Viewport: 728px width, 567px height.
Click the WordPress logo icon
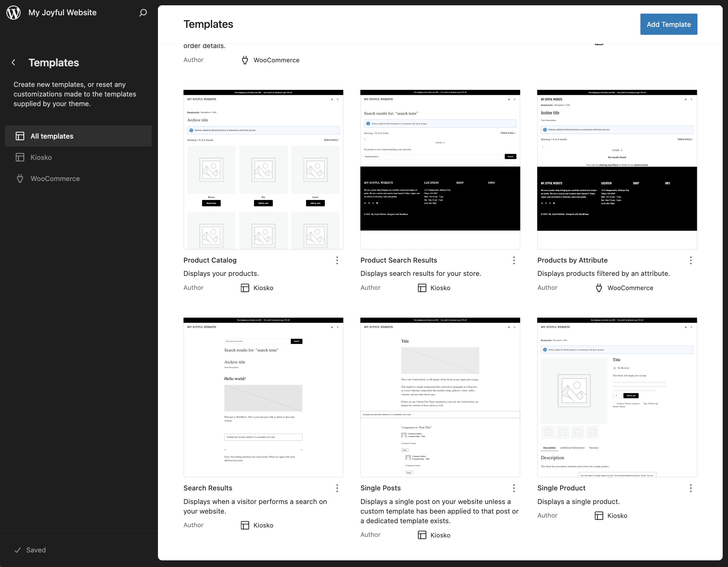click(x=14, y=13)
